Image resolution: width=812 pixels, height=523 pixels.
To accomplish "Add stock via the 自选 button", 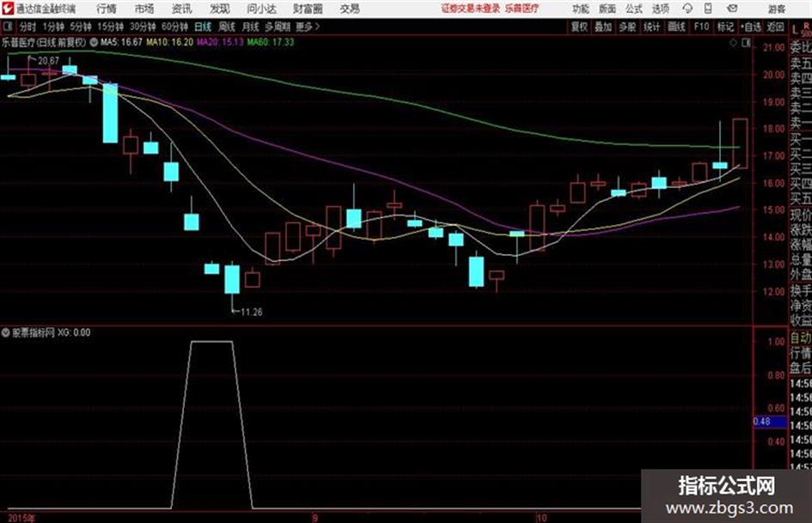I will 750,27.
